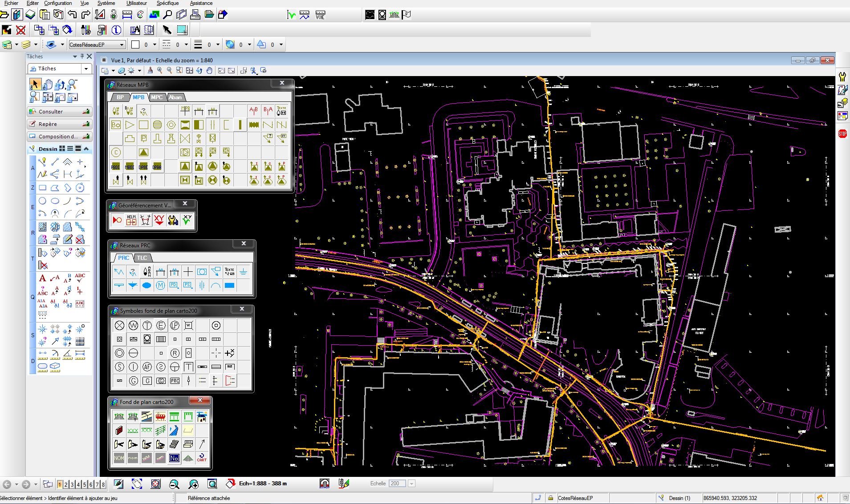Open the Echelle scale dropdown arrow

[411, 484]
